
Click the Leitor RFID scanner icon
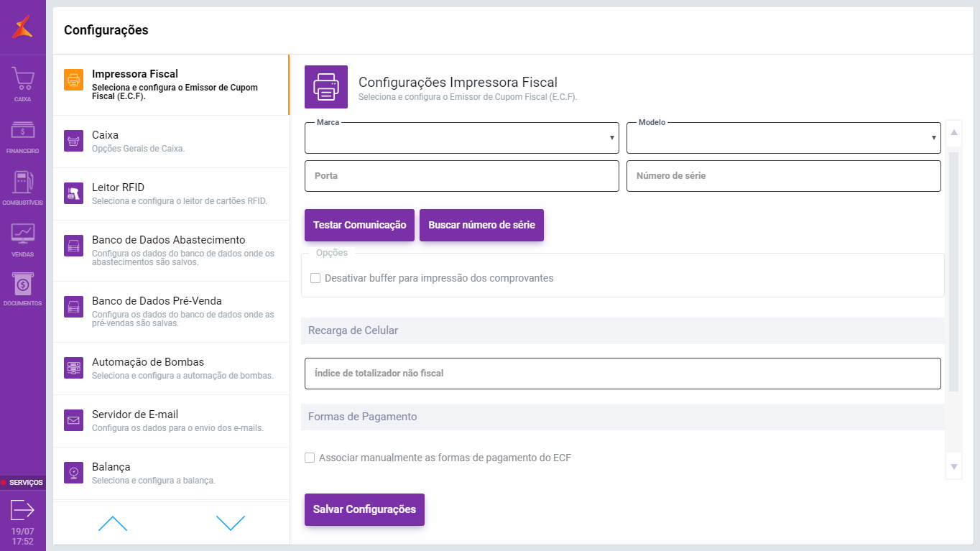pyautogui.click(x=73, y=193)
